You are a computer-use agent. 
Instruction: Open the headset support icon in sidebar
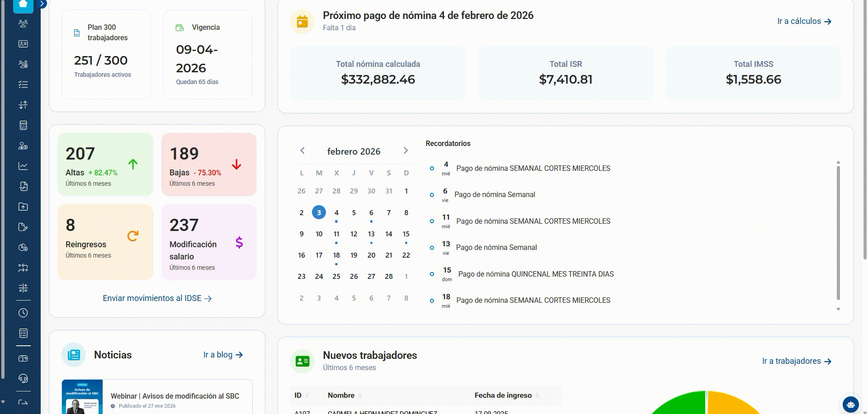tap(23, 378)
